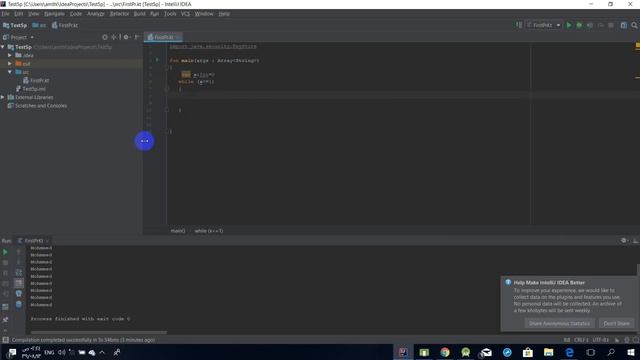This screenshot has width=640, height=360.
Task: Open Windows search from the taskbar
Action: click(x=611, y=352)
